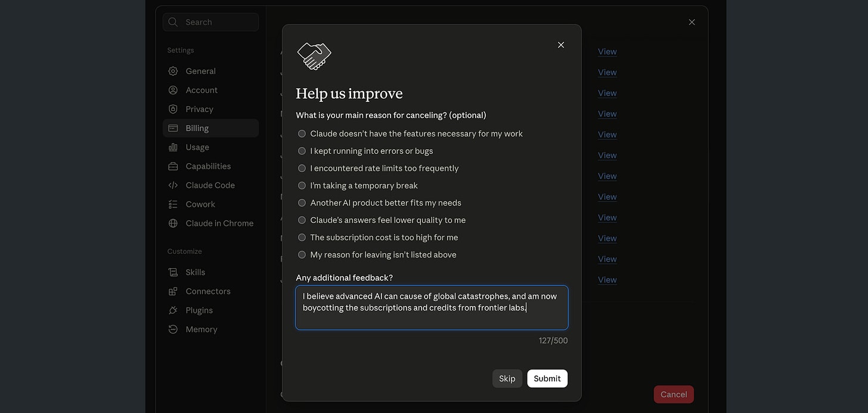Click the Account person icon
This screenshot has width=868, height=413.
coord(173,90)
